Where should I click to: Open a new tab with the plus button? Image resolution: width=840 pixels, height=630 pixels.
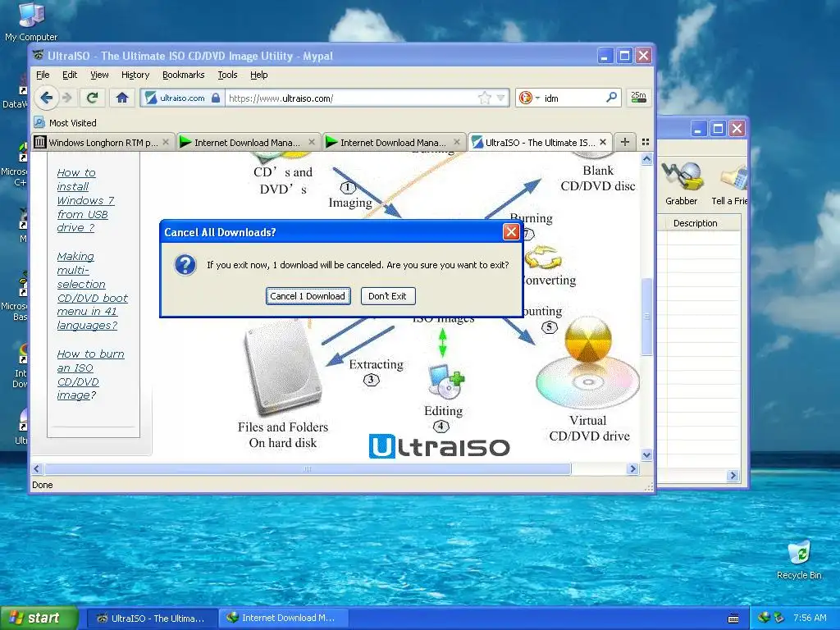(624, 142)
